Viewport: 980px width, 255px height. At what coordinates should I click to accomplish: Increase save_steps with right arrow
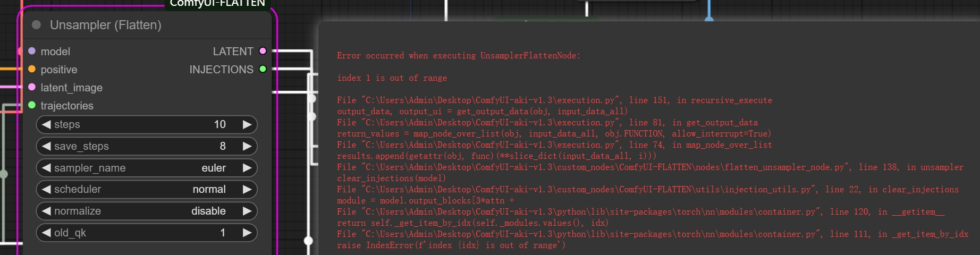coord(247,146)
